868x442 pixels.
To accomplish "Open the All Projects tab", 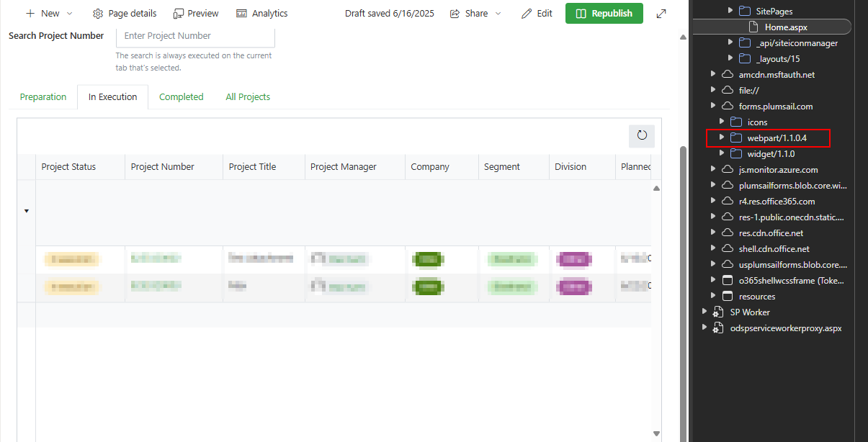I will (248, 97).
